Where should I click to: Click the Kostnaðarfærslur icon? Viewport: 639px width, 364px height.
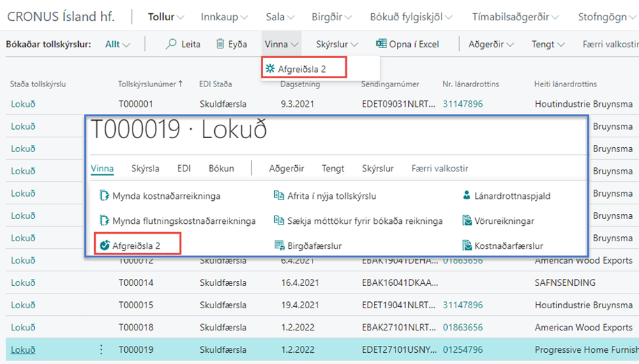click(x=467, y=245)
